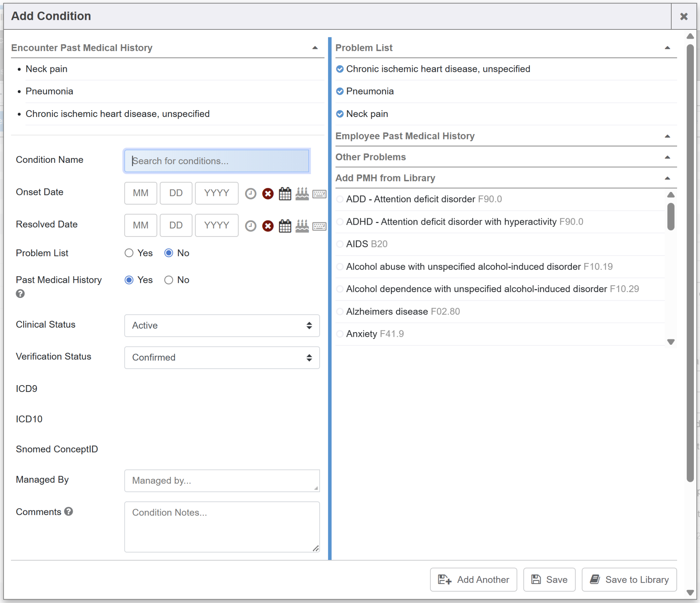The image size is (700, 603).
Task: Select Yes for Problem List
Action: point(129,253)
